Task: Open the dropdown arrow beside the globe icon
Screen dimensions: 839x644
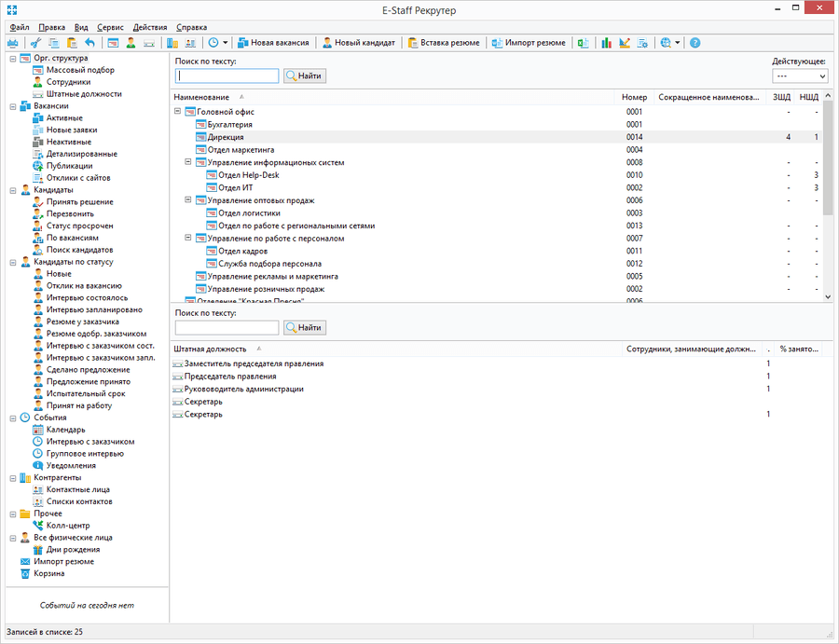Action: (x=678, y=43)
